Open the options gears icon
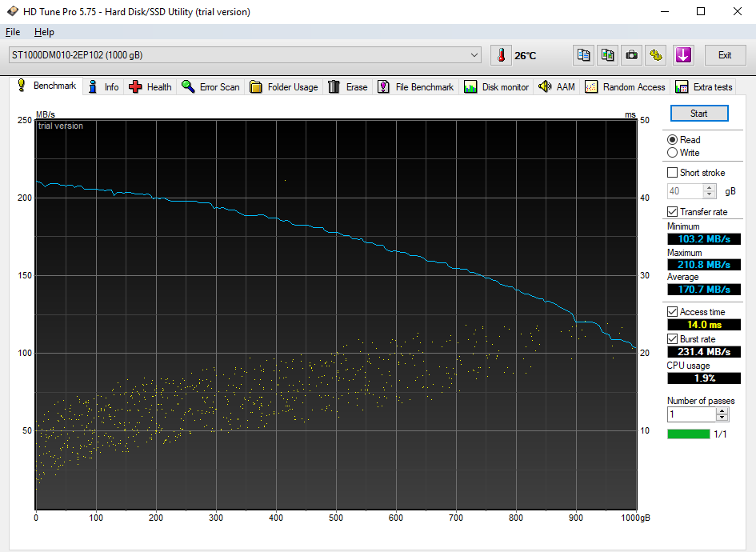This screenshot has height=552, width=756. tap(656, 55)
